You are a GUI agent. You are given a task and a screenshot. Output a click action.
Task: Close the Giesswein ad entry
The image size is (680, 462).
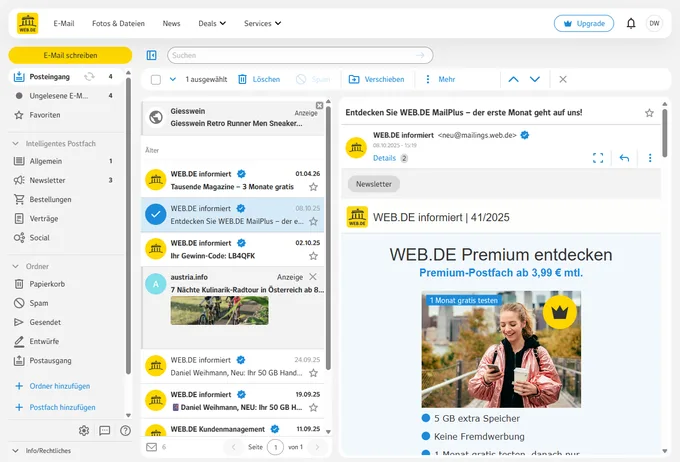[319, 105]
